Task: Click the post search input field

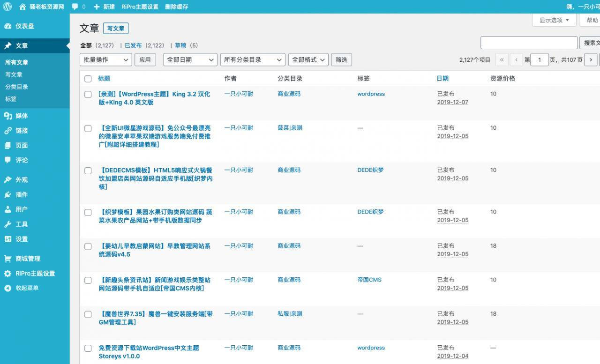Action: tap(529, 43)
